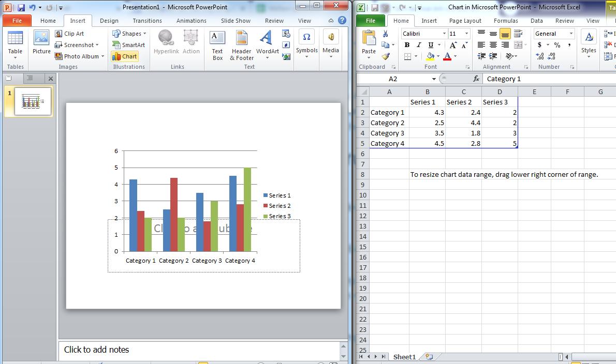
Task: Open the font size dropdown
Action: click(x=460, y=33)
